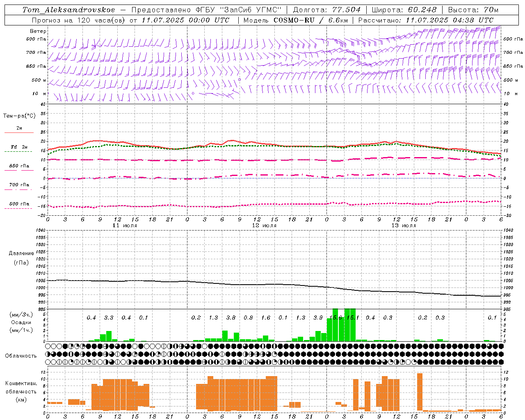
Task: Click the precipitation value 0.8
Action: 248,318
